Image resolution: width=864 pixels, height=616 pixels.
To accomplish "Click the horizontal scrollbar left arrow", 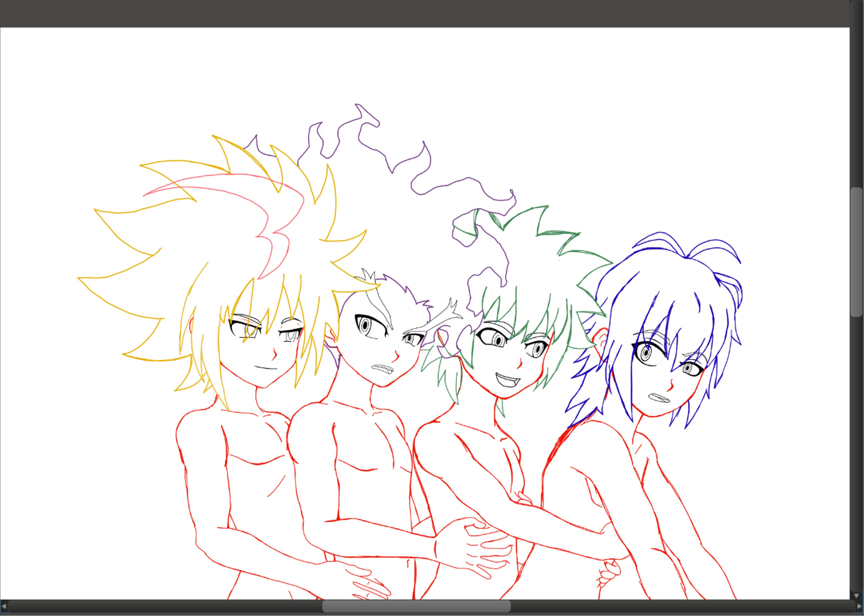I will [x=4, y=606].
